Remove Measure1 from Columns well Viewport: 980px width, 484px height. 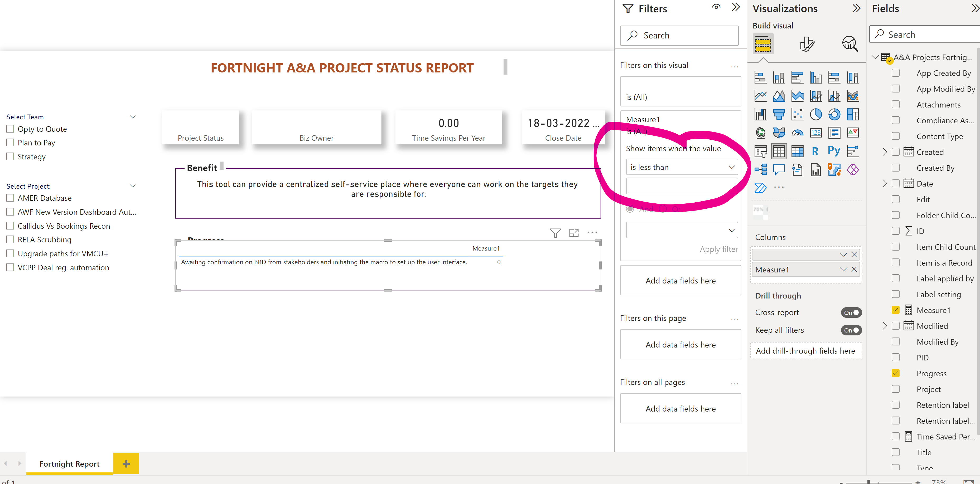click(854, 270)
